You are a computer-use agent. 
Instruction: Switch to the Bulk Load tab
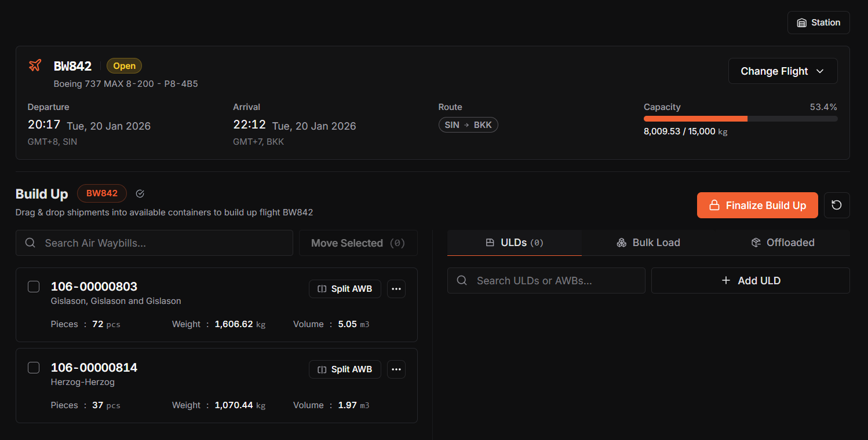[x=648, y=243]
